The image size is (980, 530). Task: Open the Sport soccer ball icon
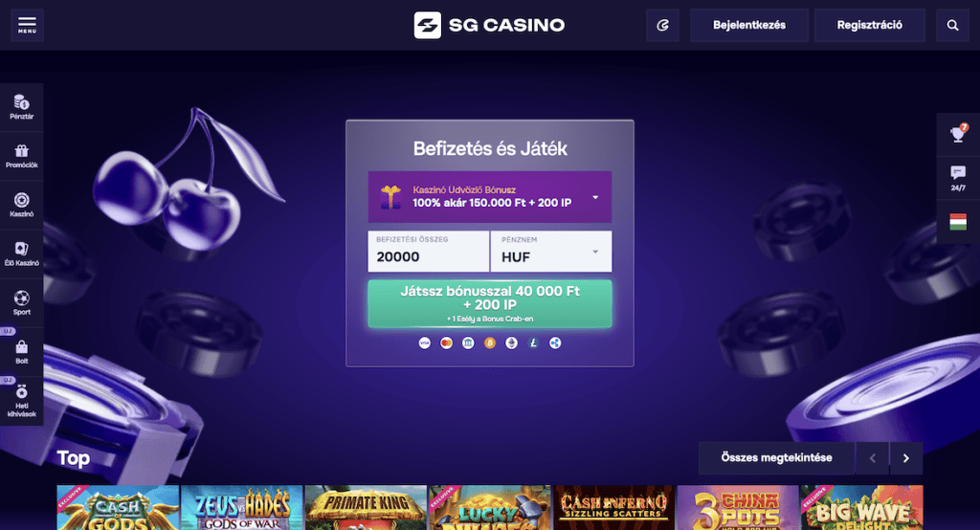[22, 302]
